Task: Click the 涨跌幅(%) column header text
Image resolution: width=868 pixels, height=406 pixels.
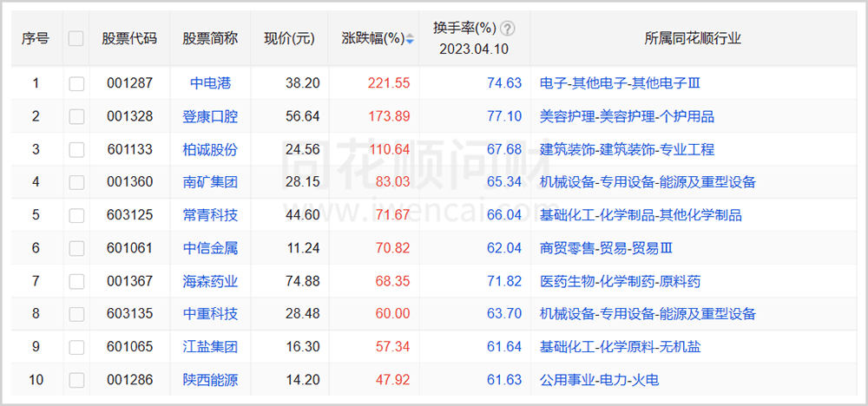Action: click(x=373, y=39)
